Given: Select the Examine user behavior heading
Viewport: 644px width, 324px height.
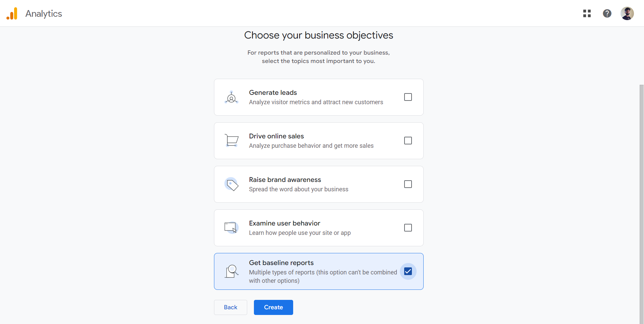Looking at the screenshot, I should tap(284, 223).
